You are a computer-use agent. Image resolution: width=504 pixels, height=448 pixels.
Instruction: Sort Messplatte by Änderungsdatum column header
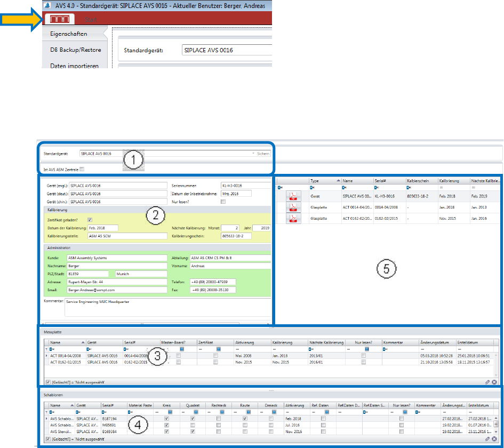[x=437, y=342]
